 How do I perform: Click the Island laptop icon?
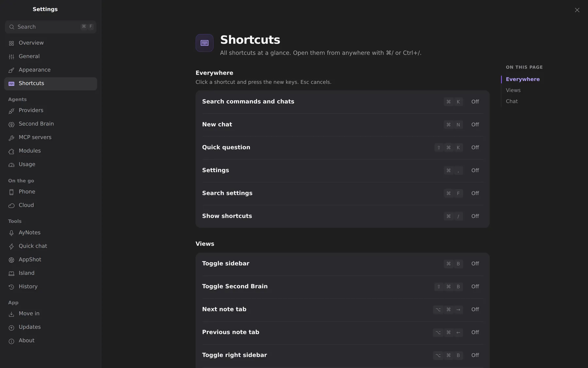[11, 273]
